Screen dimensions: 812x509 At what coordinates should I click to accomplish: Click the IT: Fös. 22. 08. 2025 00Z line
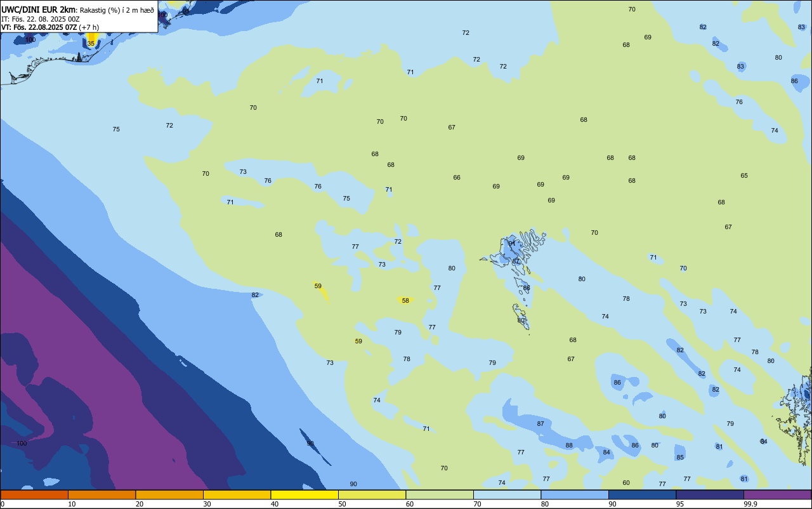point(41,19)
